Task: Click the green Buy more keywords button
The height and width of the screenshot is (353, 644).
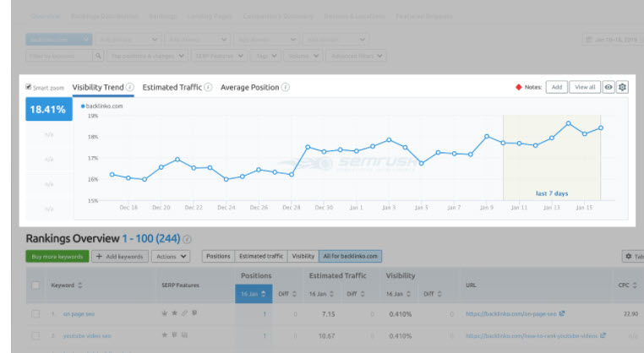Action: (x=57, y=256)
